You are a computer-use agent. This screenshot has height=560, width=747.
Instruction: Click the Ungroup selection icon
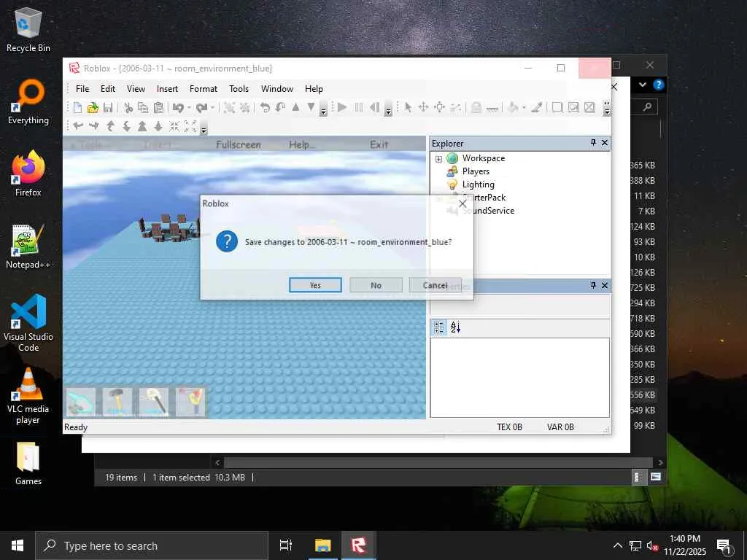click(x=245, y=108)
